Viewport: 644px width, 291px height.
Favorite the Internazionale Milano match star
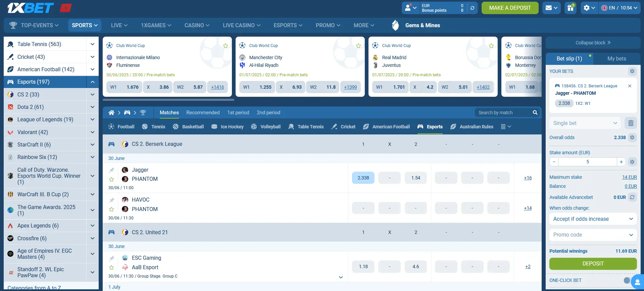point(226,46)
